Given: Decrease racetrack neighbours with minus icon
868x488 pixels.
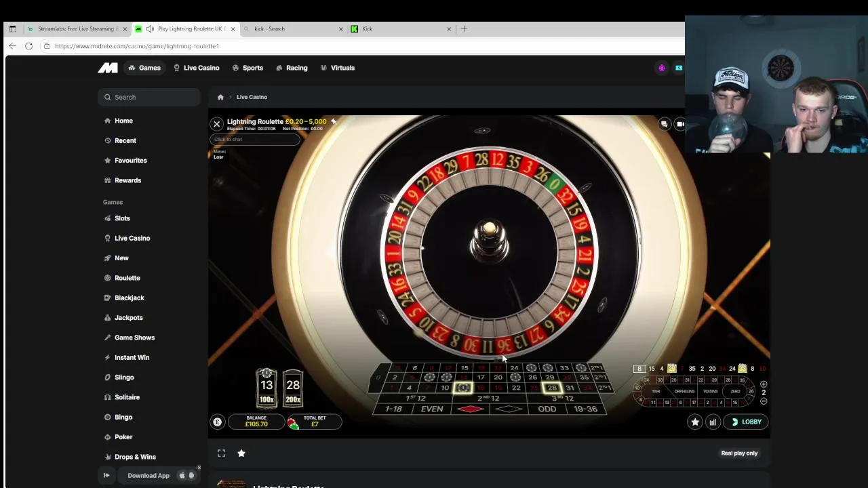Looking at the screenshot, I should tap(764, 401).
